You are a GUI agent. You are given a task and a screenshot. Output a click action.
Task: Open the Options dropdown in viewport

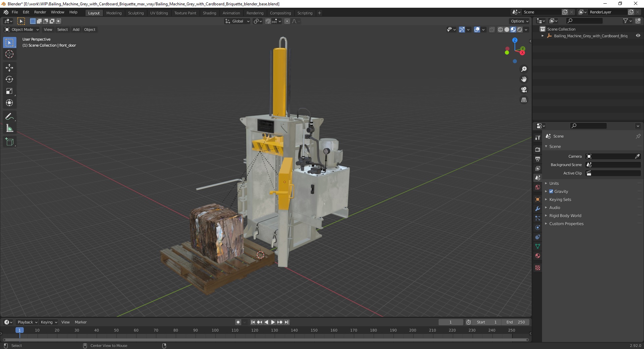(x=520, y=21)
